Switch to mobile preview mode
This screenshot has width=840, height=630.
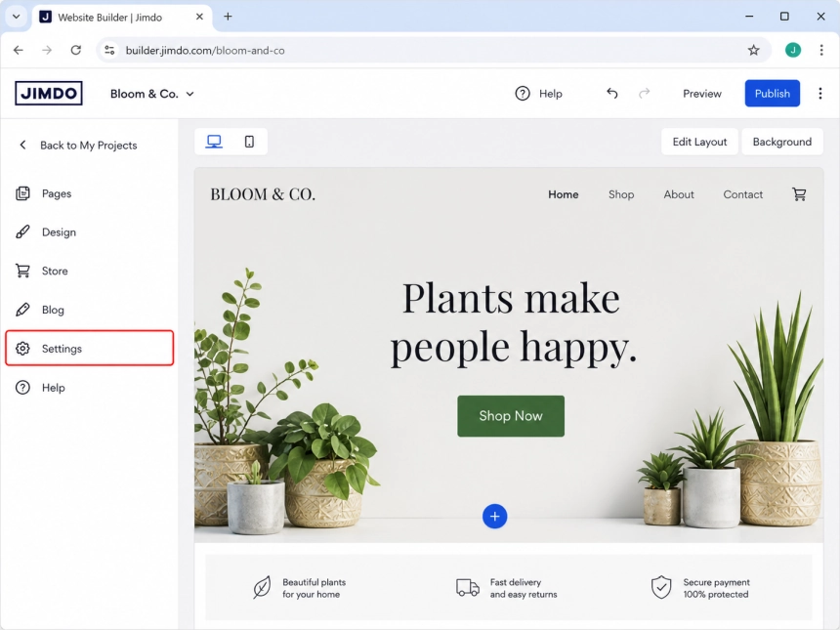point(249,142)
